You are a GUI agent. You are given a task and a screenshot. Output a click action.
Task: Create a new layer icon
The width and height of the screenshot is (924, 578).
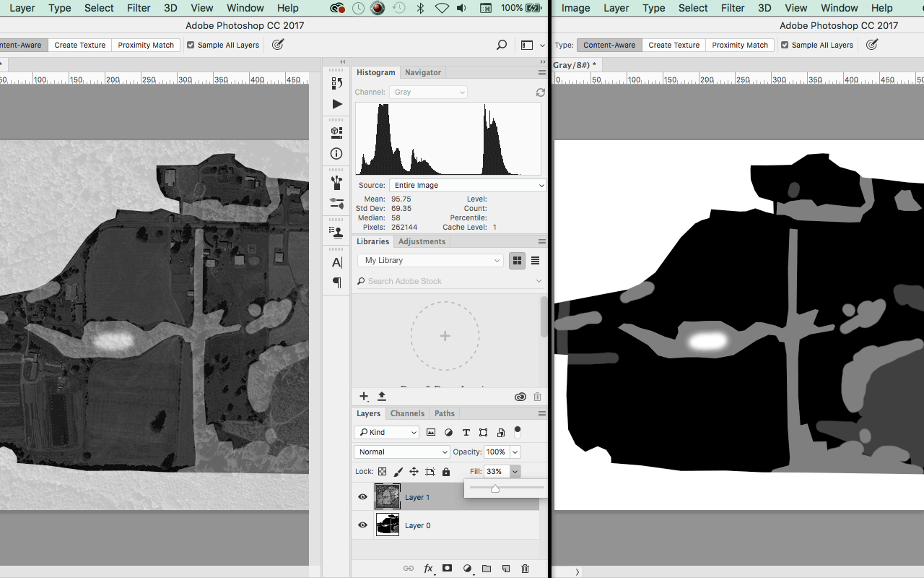click(506, 569)
